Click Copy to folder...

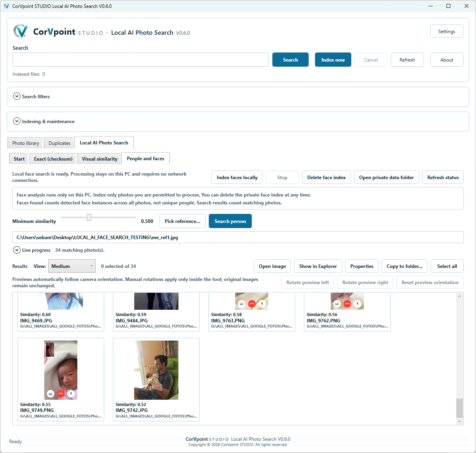point(405,266)
